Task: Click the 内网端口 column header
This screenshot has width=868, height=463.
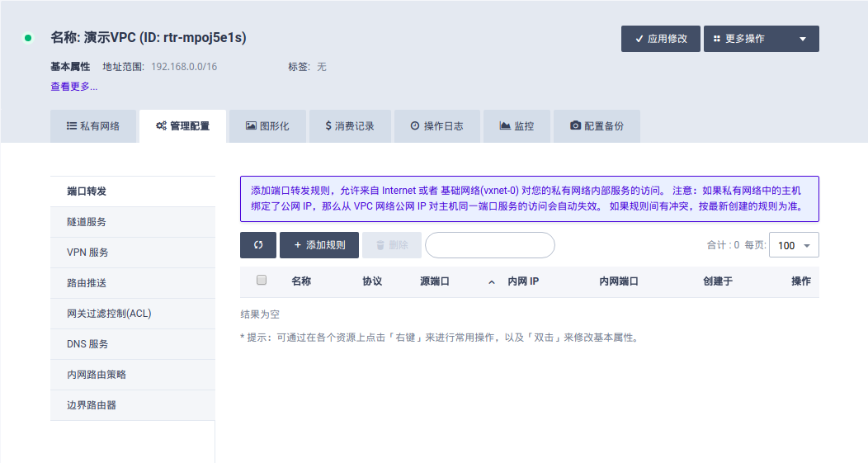Action: pyautogui.click(x=619, y=281)
